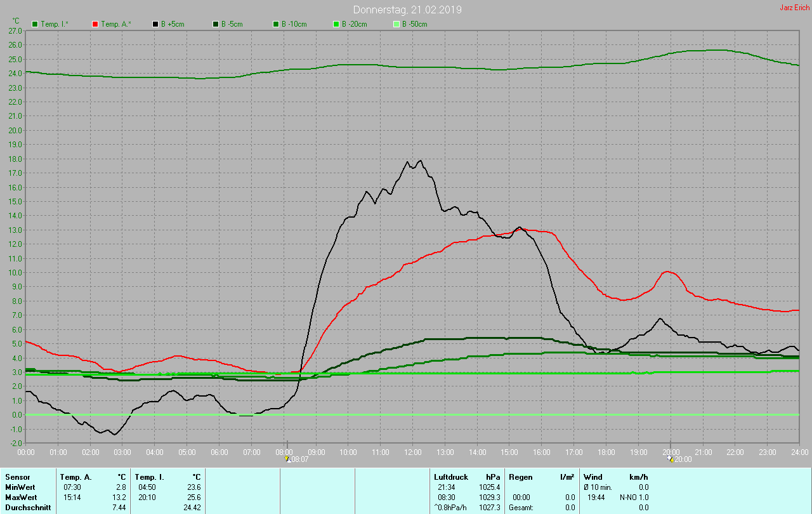
Task: Click the sunset marker icon below 20:00
Action: point(671,459)
